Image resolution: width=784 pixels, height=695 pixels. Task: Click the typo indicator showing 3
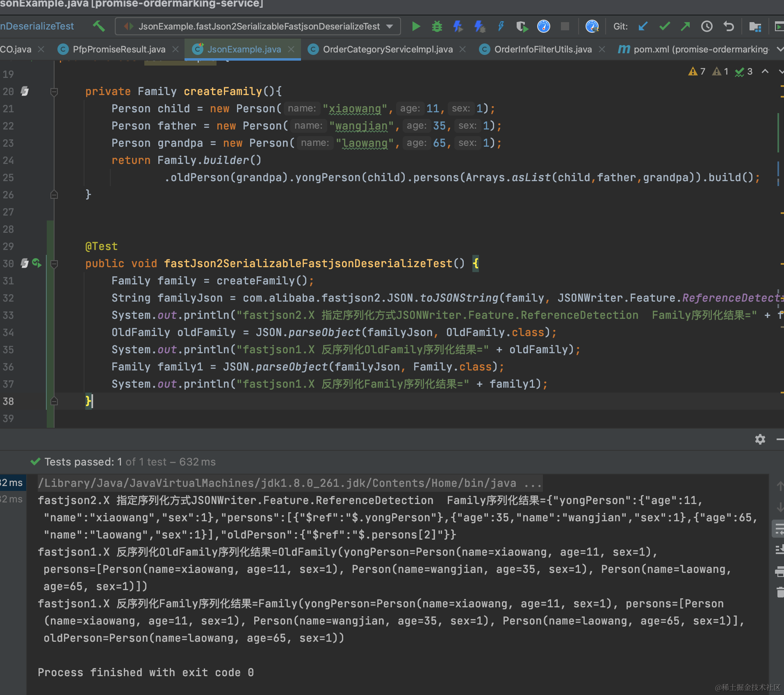[x=744, y=72]
